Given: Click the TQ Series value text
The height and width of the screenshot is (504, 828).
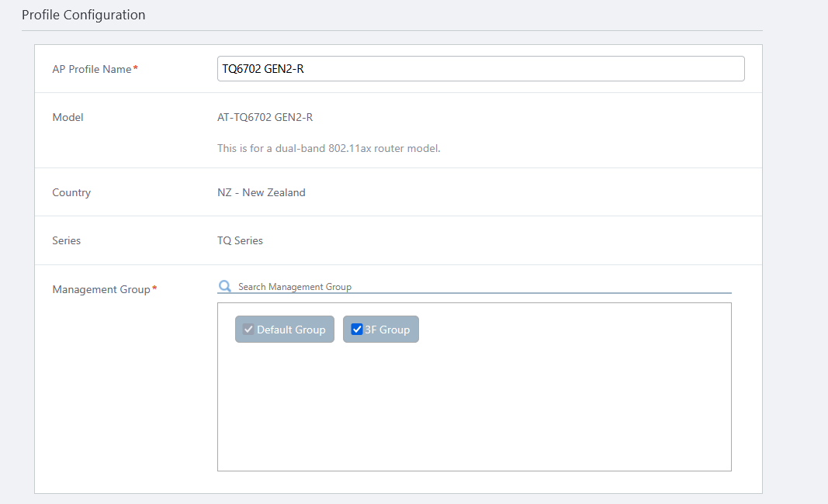Looking at the screenshot, I should [x=240, y=240].
